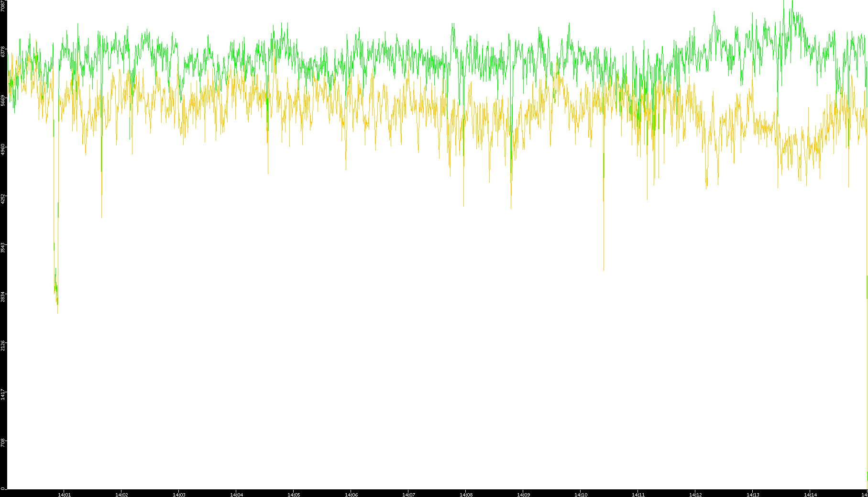
Task: Click the 6378 vertical axis label
Action: click(3, 51)
